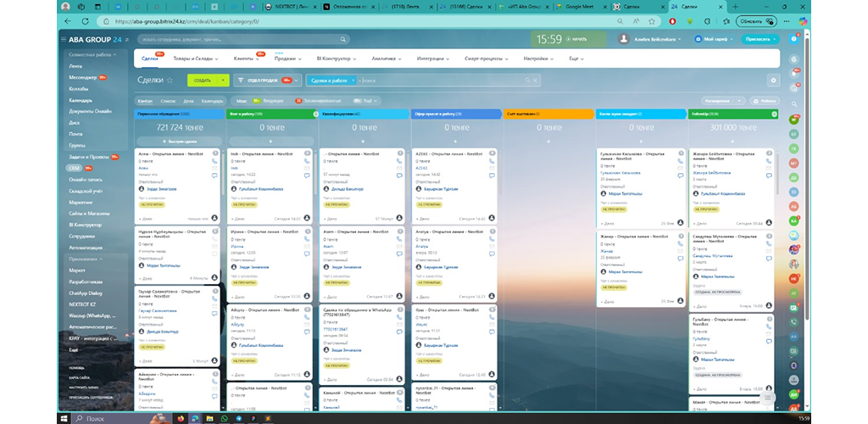Click the Роботы button
Viewport: 868px width, 424px height.
point(765,101)
